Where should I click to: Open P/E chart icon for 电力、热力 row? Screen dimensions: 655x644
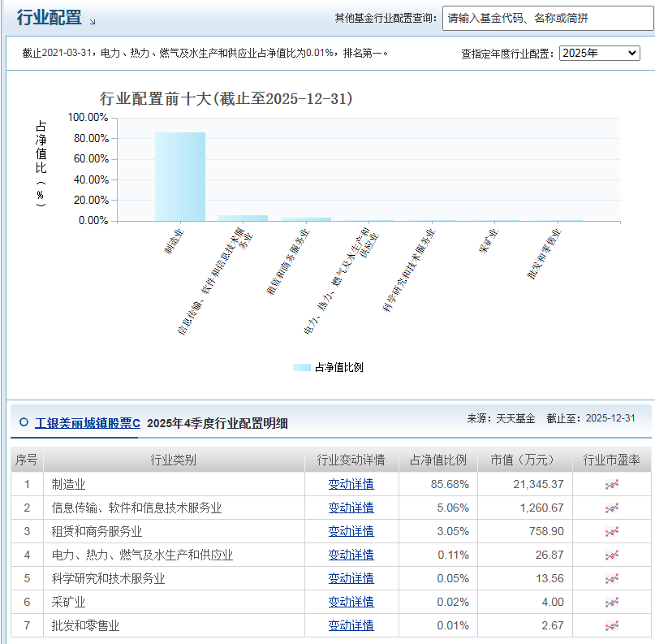[611, 555]
